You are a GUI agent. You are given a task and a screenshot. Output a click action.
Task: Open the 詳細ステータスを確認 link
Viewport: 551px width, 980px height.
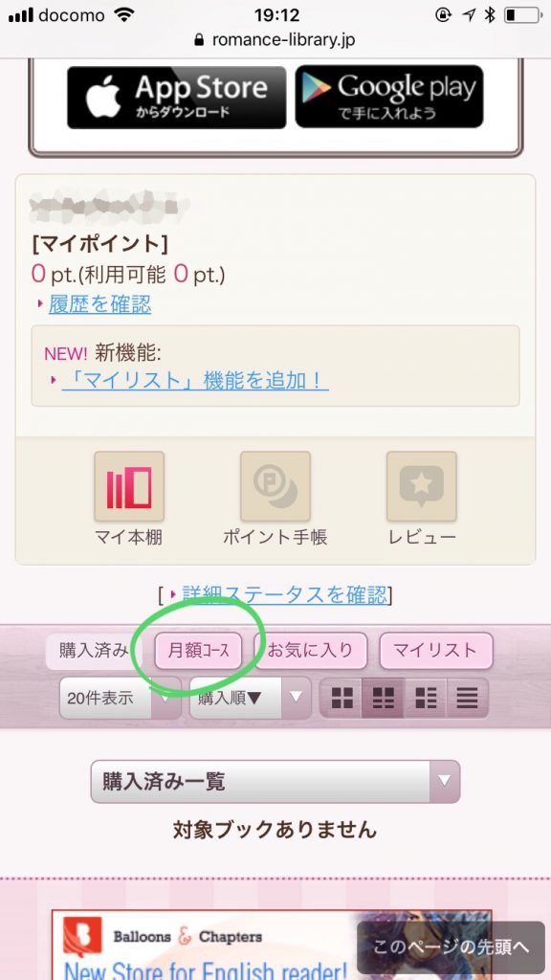pyautogui.click(x=285, y=594)
